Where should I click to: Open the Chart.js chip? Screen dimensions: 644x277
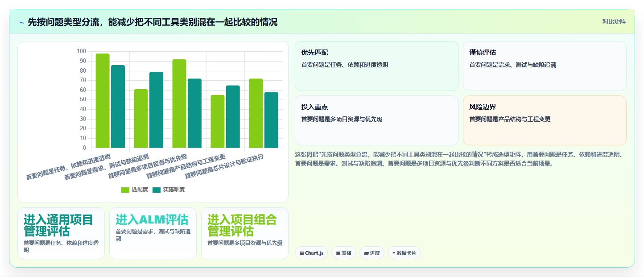coord(311,253)
